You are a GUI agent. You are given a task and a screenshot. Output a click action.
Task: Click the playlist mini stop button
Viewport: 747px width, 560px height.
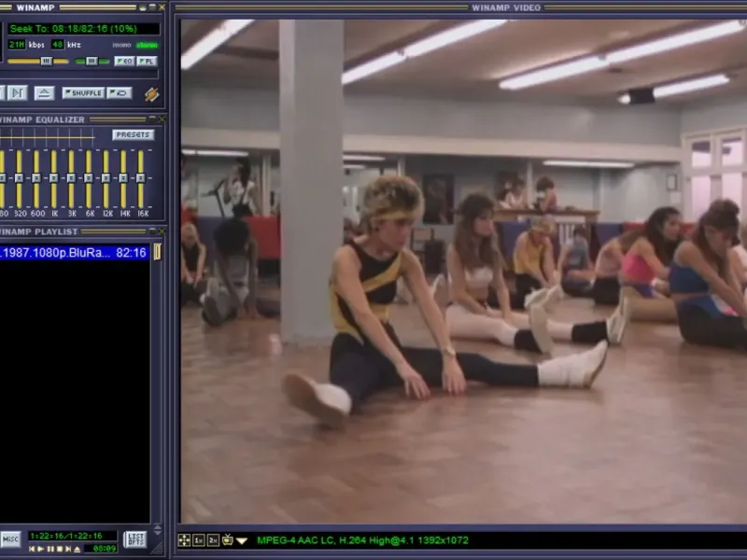[x=59, y=549]
